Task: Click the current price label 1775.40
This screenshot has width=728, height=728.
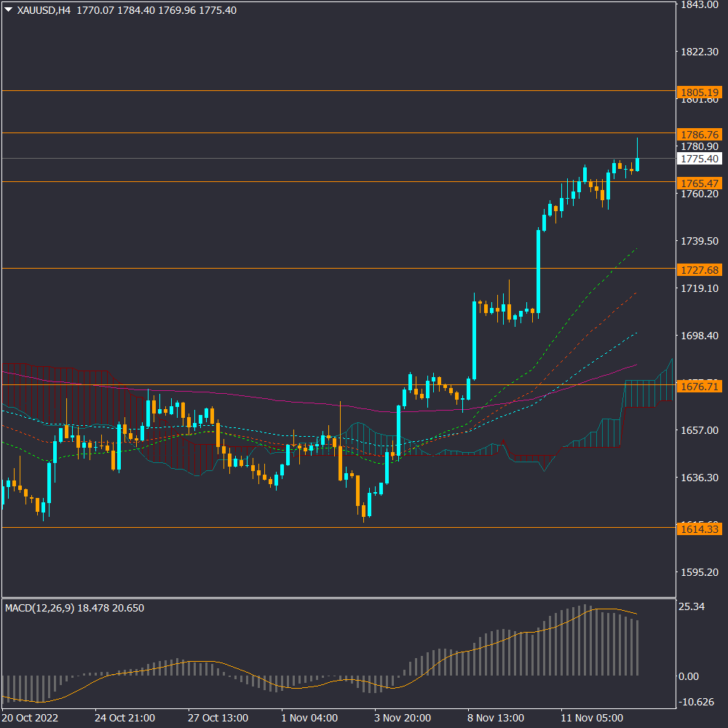Action: point(699,159)
